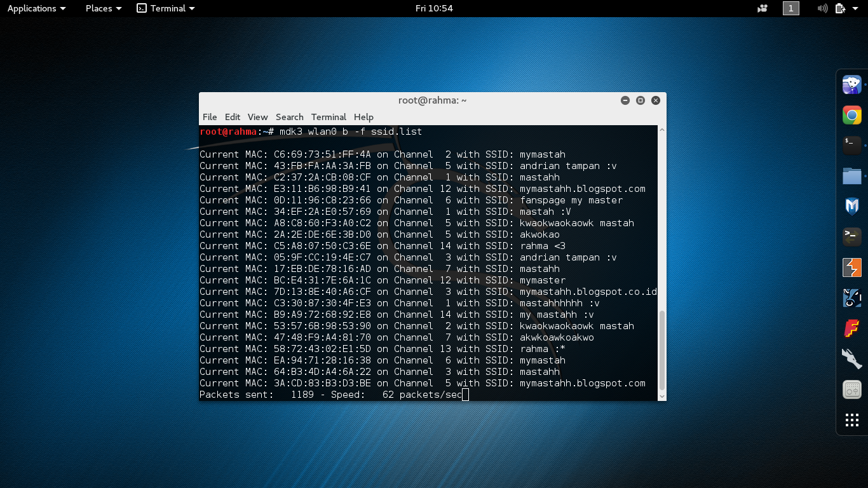Click MAC address C6:69:73:51:FF:4A

pyautogui.click(x=322, y=154)
